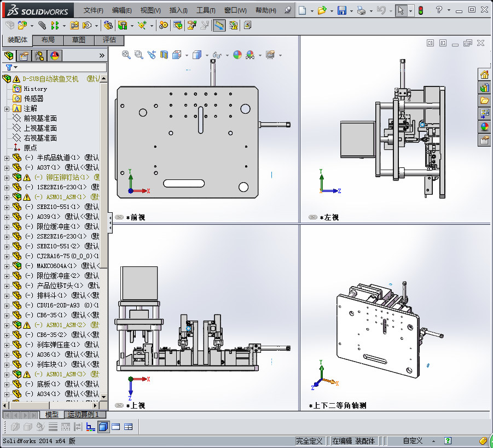Open the Smart Fasteners tool
The image size is (493, 448).
point(74,25)
